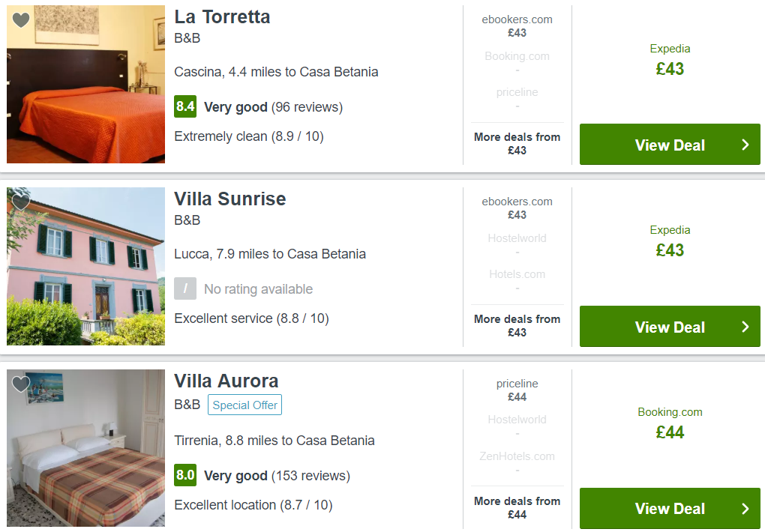Click the Special Offer tag on Villa Aurora
The height and width of the screenshot is (532, 765).
[x=244, y=405]
